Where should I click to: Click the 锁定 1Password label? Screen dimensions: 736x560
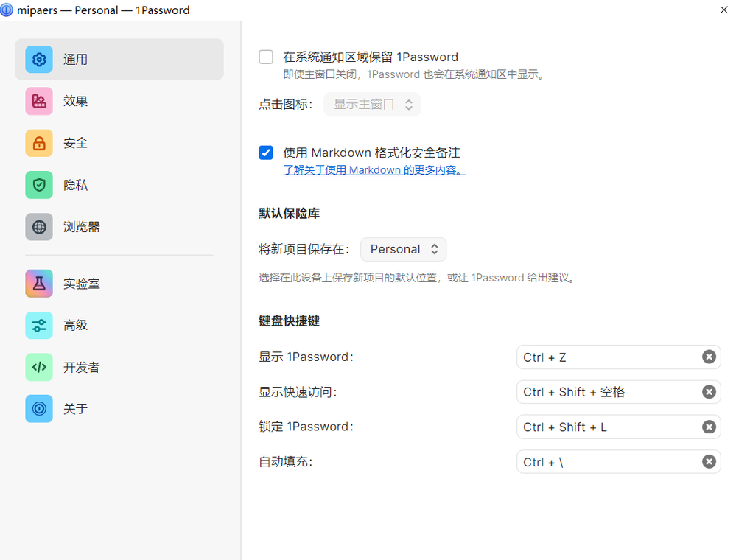(x=306, y=427)
